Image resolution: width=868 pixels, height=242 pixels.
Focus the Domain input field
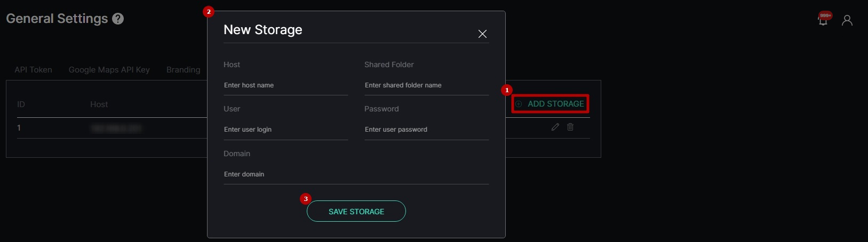pos(356,174)
